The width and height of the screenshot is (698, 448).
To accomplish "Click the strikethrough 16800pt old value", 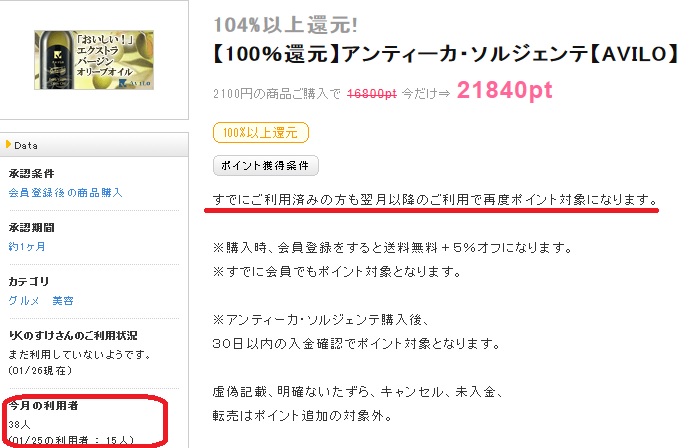I will point(372,94).
